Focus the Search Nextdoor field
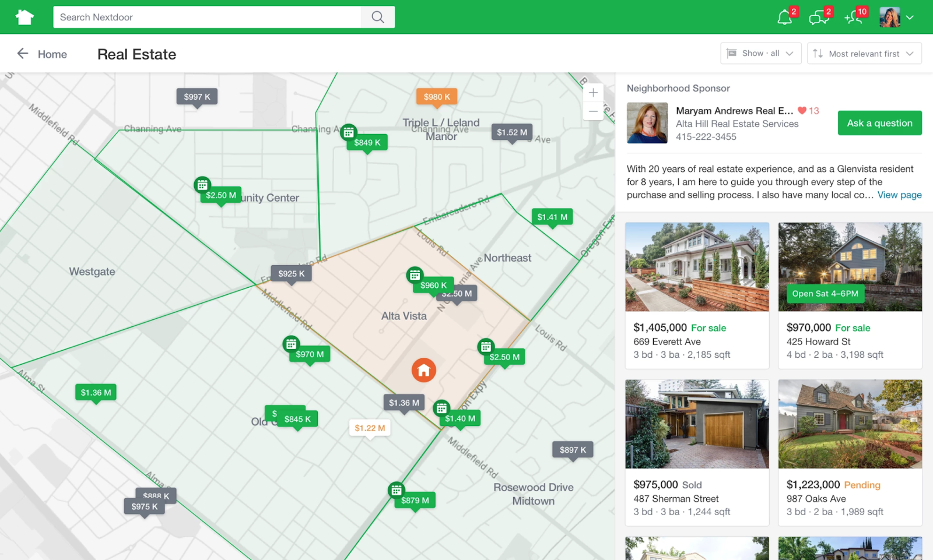933x560 pixels. click(207, 17)
